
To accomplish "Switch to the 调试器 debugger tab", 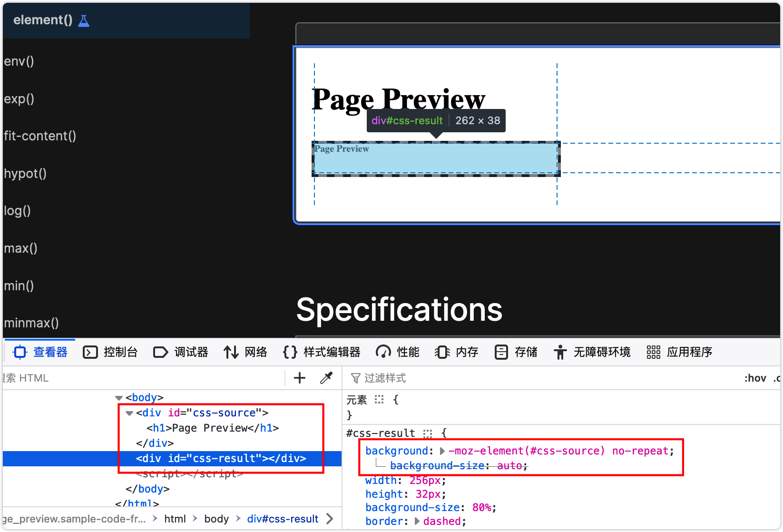I will 181,352.
